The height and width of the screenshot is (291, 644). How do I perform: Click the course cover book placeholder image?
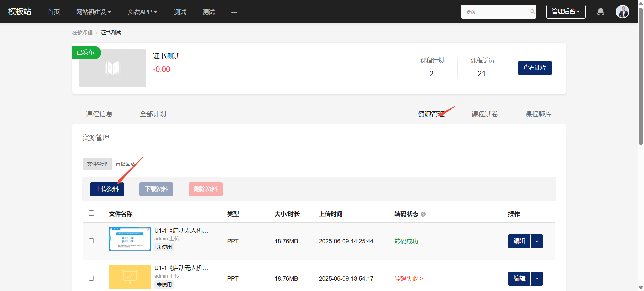click(113, 68)
